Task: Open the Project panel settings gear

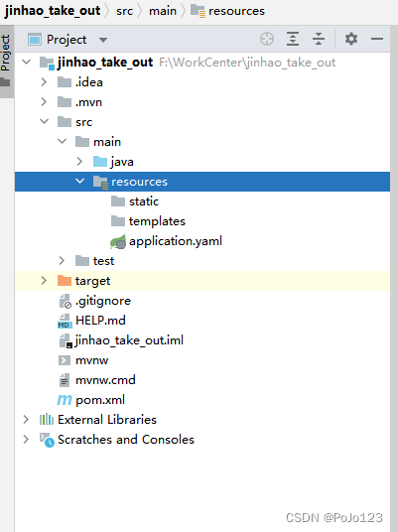Action: 351,39
